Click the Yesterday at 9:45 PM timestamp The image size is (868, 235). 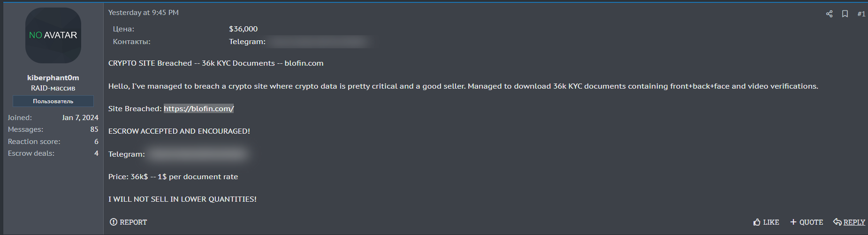143,13
